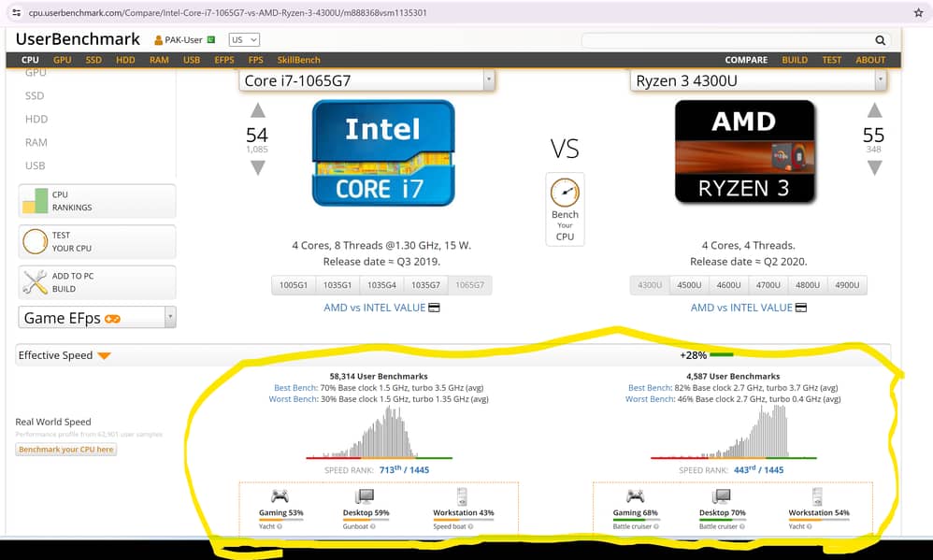The width and height of the screenshot is (933, 560).
Task: Click the search magnifier icon
Action: coord(880,40)
